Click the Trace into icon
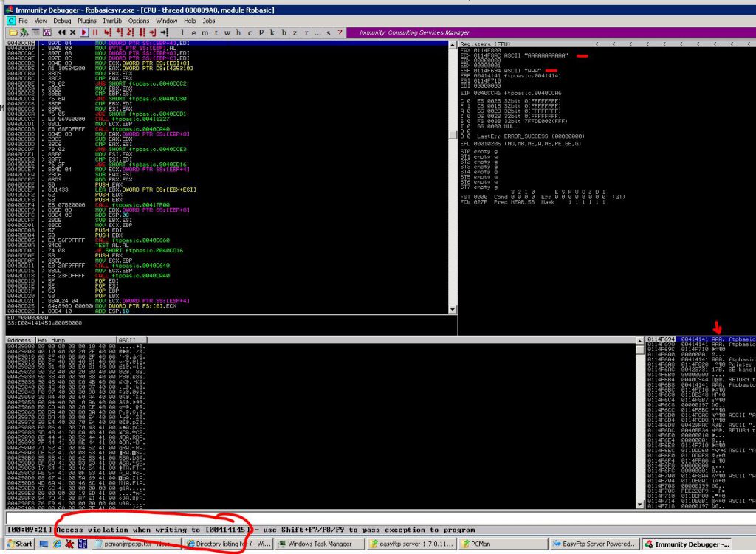Screen dimensions: 756x554 (x=130, y=32)
